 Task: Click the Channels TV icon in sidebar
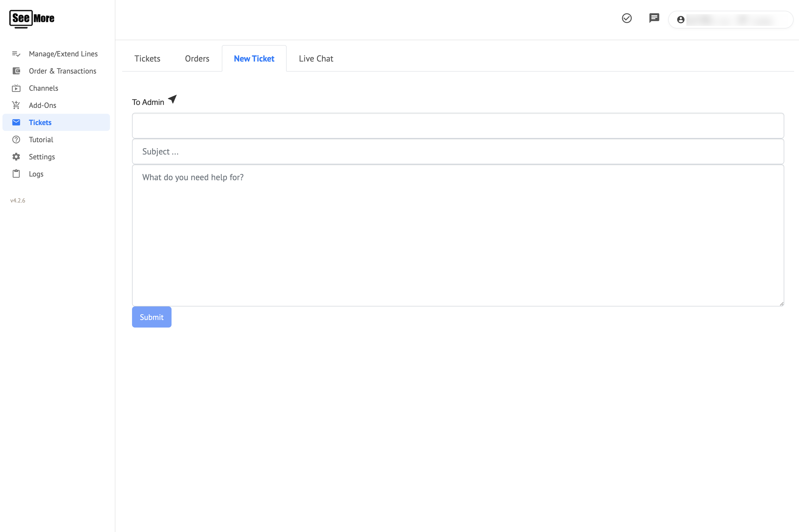16,88
